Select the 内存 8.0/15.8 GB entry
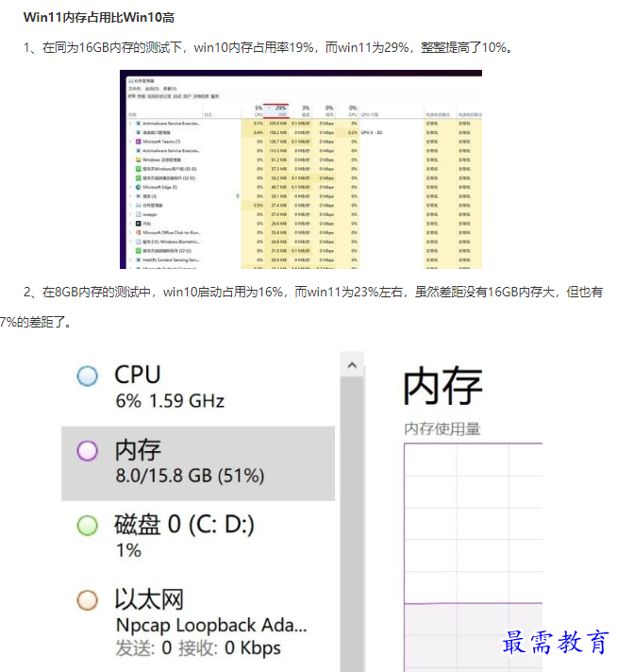 (x=198, y=463)
